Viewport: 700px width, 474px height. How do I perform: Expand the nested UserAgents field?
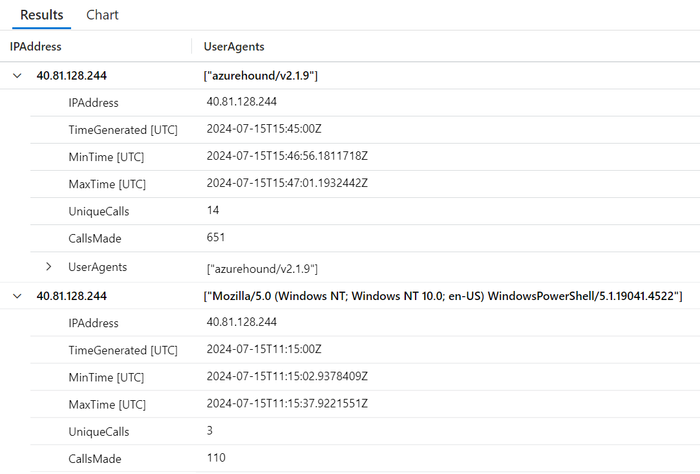click(x=48, y=267)
